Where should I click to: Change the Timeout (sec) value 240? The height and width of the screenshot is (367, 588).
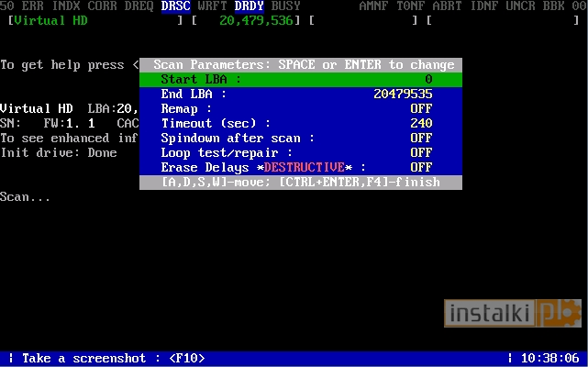(x=421, y=123)
